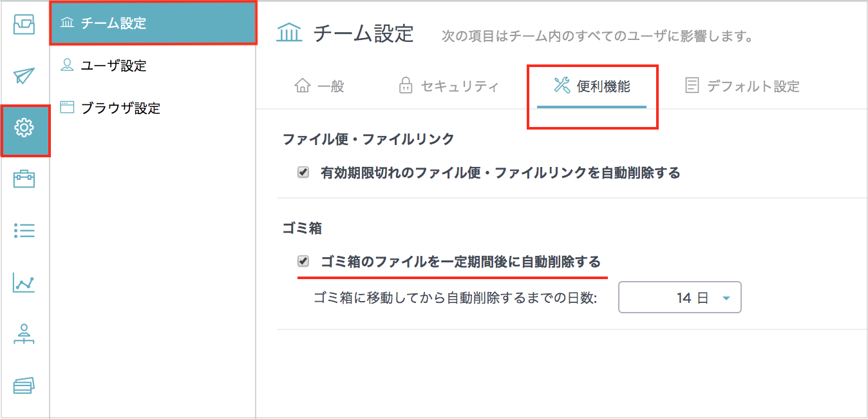Image resolution: width=868 pixels, height=419 pixels.
Task: Open the セキュリティ tab
Action: 449,84
